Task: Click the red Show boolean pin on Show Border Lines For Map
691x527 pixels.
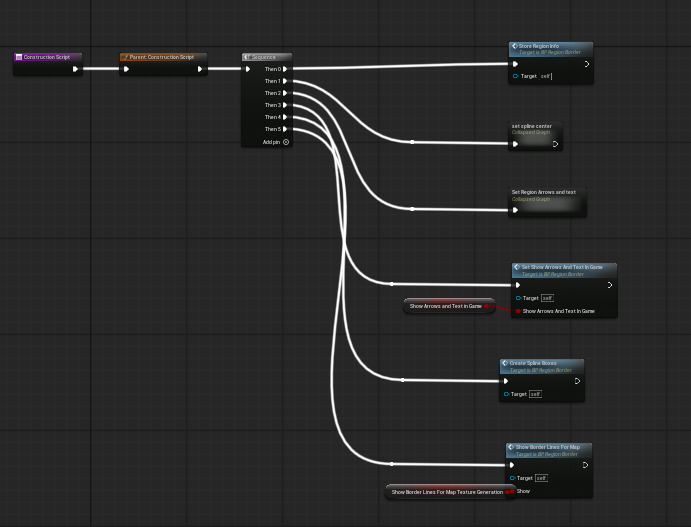Action: pyautogui.click(x=512, y=491)
